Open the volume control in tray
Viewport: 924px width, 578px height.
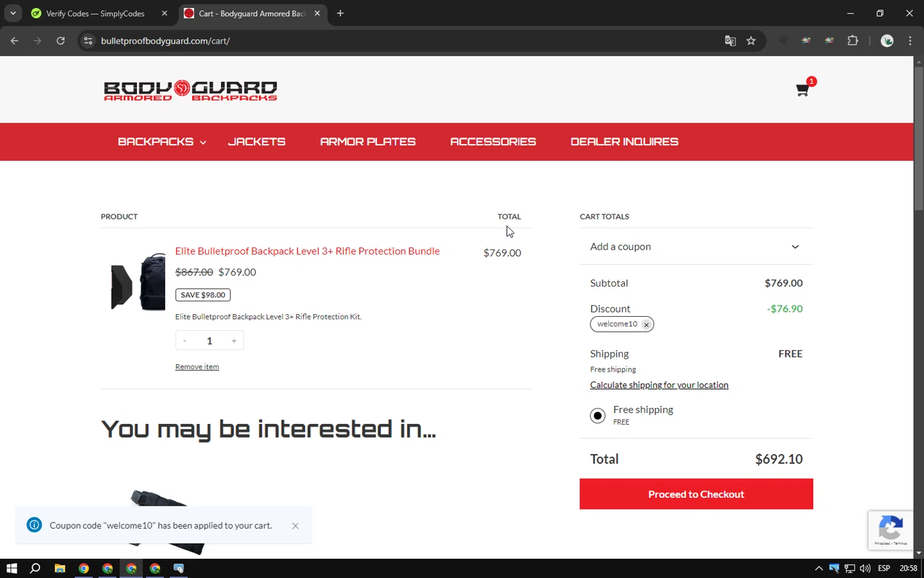[865, 568]
